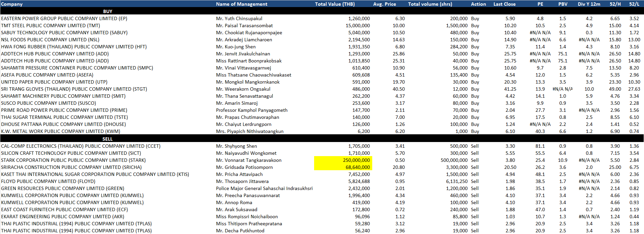Select the Avg. Price column header

[x=384, y=4]
